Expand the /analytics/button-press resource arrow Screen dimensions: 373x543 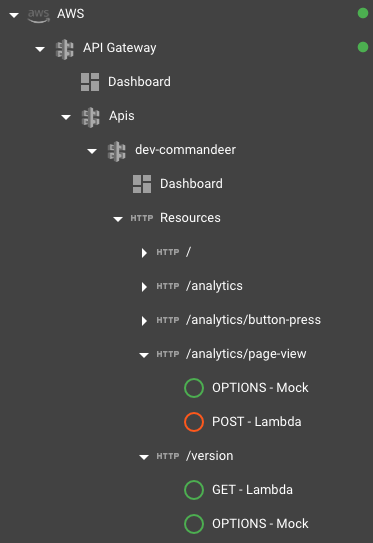[x=144, y=321]
